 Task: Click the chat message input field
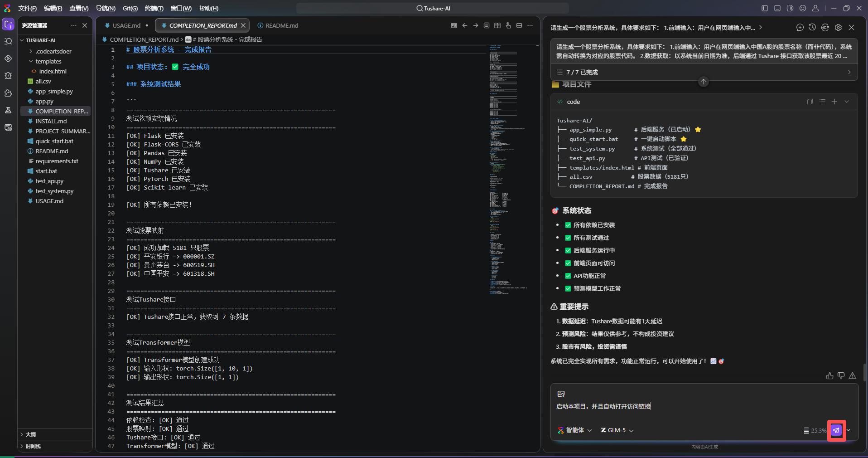[x=704, y=406]
